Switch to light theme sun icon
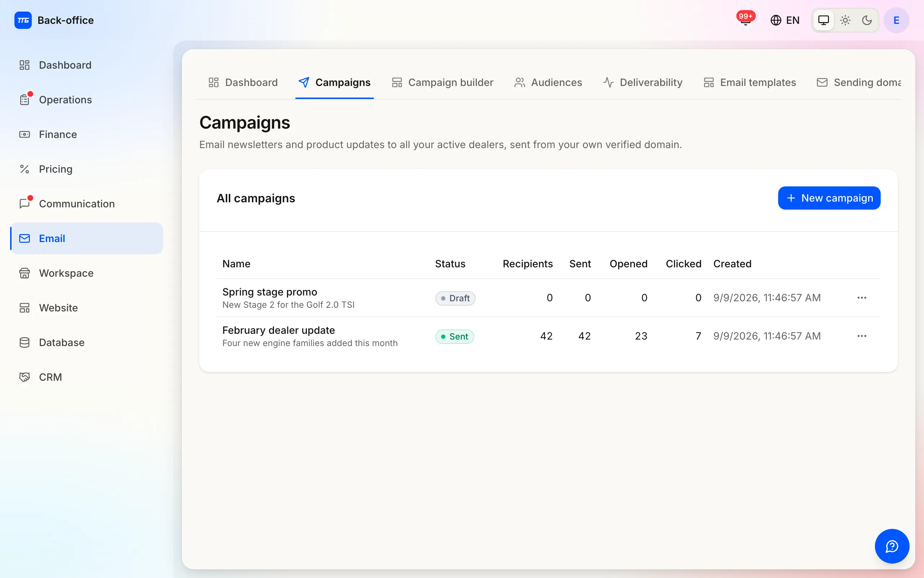The image size is (924, 578). click(845, 20)
